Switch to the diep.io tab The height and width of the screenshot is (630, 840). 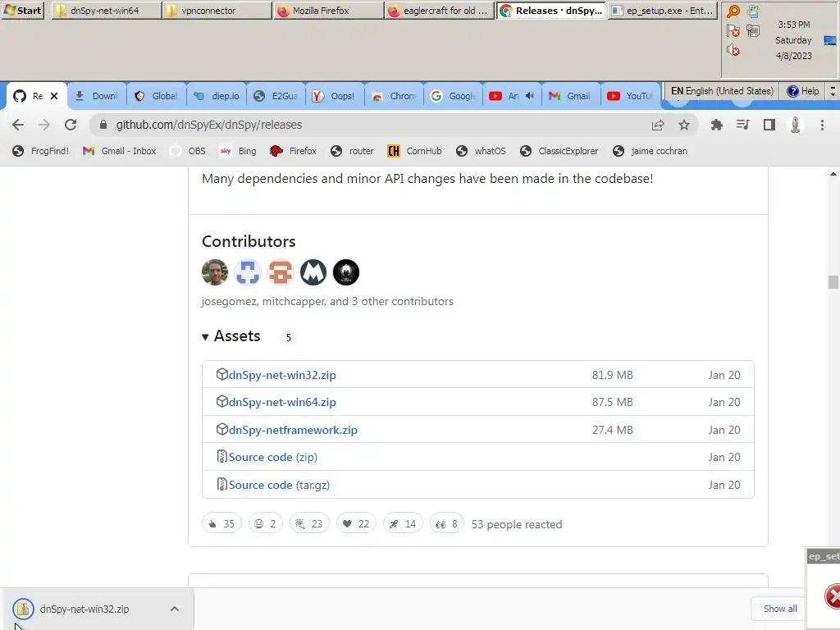216,96
